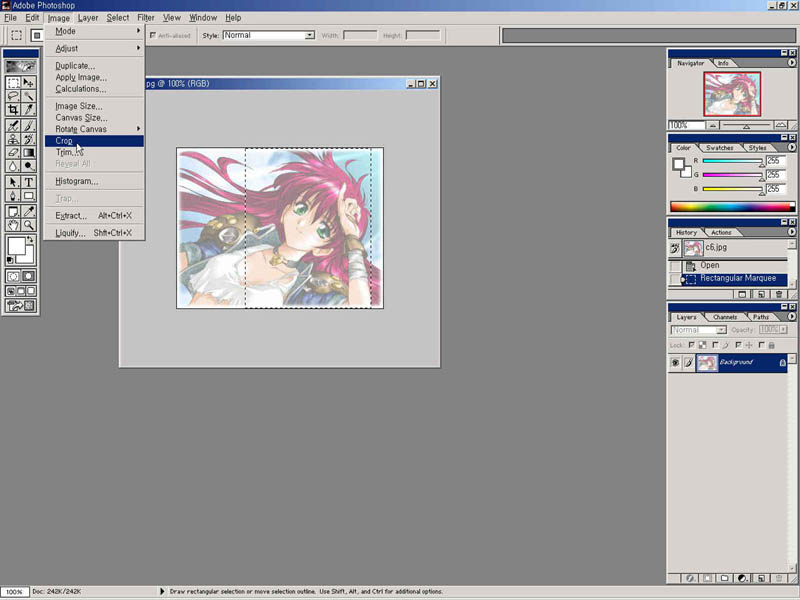Select the Zoom tool
Viewport: 800px width, 600px height.
point(29,224)
